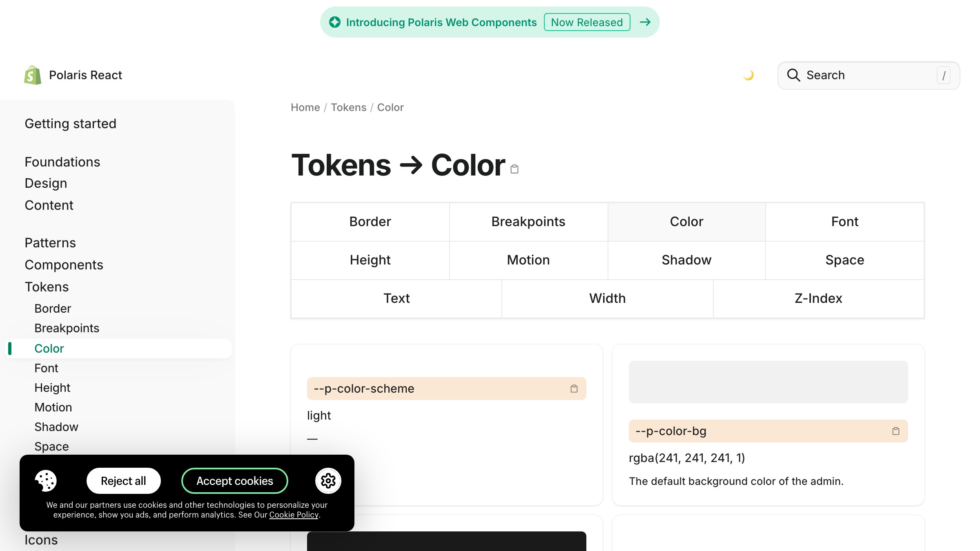
Task: Navigate to Home via the breadcrumb
Action: tap(305, 107)
